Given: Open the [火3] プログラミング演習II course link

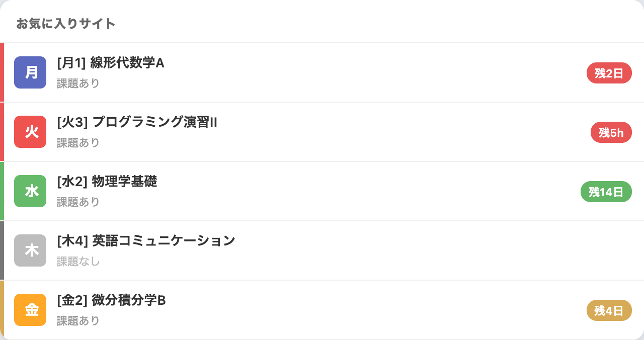Looking at the screenshot, I should 136,122.
